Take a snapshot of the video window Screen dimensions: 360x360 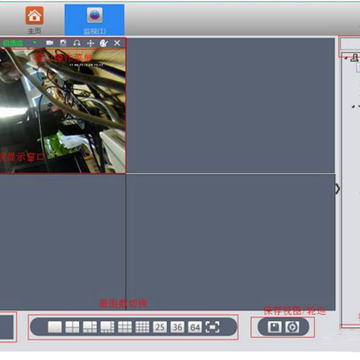[x=63, y=43]
